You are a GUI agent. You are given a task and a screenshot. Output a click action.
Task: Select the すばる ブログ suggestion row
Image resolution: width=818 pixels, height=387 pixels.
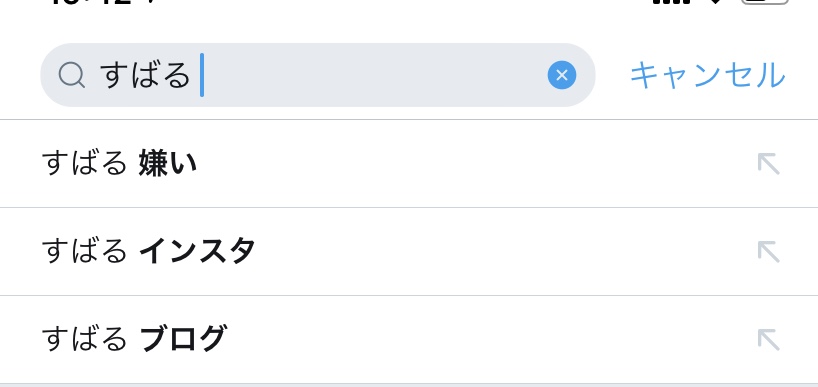point(409,340)
